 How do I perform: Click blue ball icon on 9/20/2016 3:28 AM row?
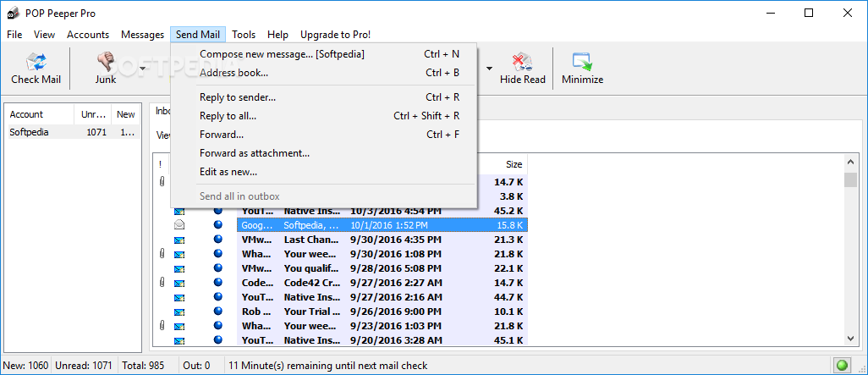(x=218, y=340)
